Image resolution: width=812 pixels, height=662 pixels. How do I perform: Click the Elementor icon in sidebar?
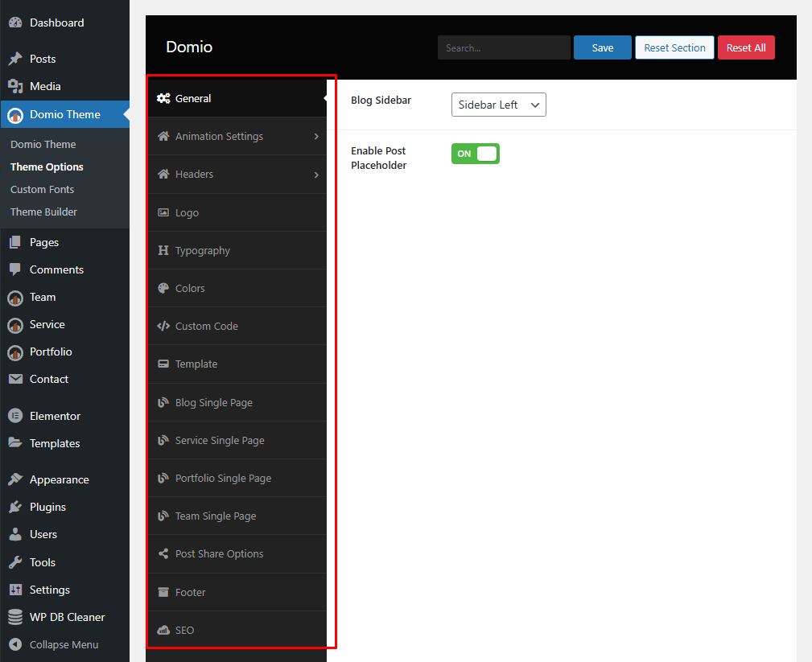pos(15,416)
